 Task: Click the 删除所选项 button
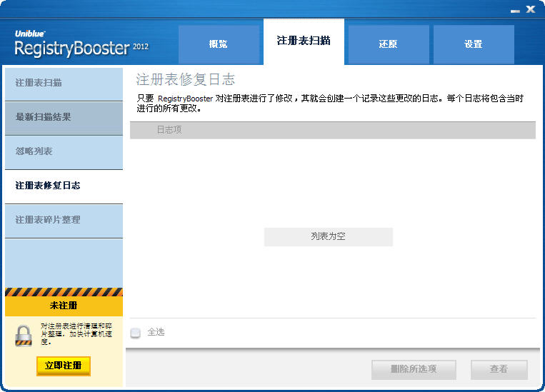point(414,369)
